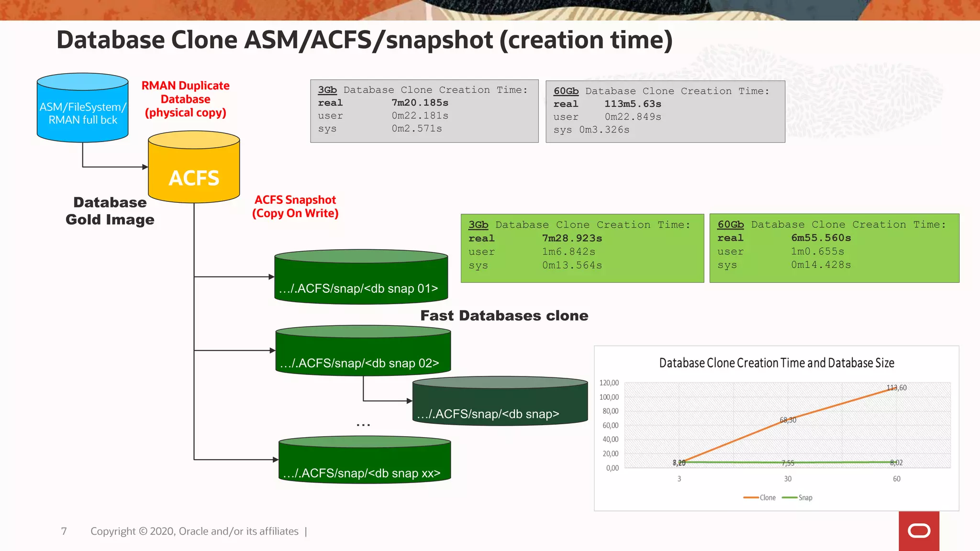Click the 8,02 data label on chart

point(896,463)
